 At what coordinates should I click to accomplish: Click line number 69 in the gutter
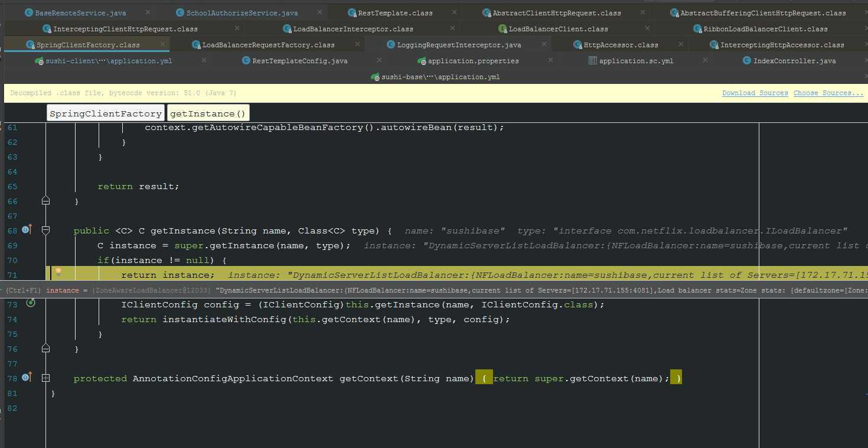point(12,245)
